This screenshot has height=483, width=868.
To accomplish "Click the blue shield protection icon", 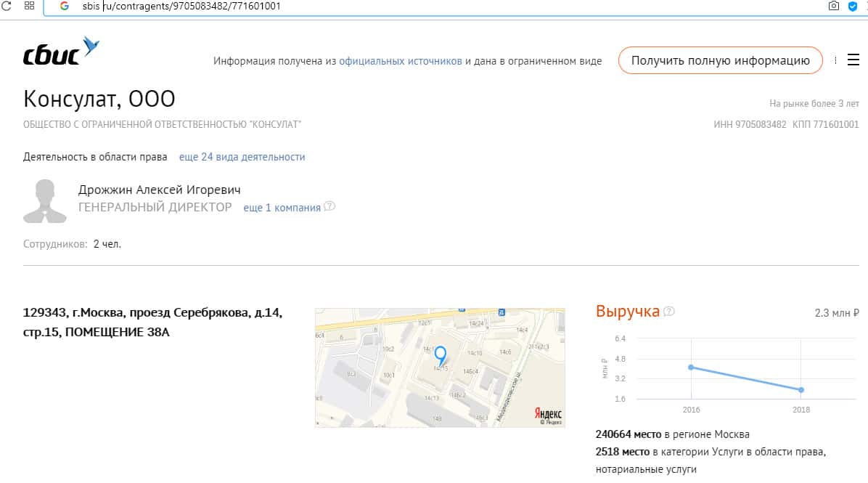I will pyautogui.click(x=853, y=6).
